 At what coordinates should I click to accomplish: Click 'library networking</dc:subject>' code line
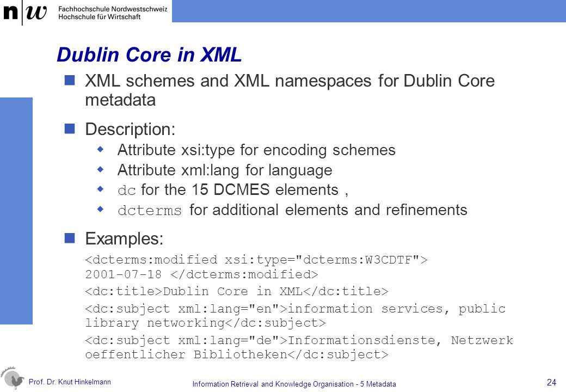[205, 323]
